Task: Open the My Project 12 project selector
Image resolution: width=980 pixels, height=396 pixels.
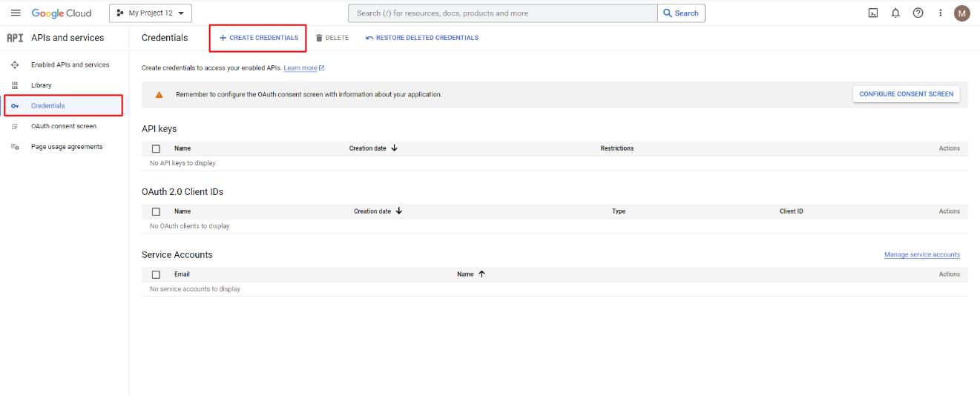Action: click(151, 13)
